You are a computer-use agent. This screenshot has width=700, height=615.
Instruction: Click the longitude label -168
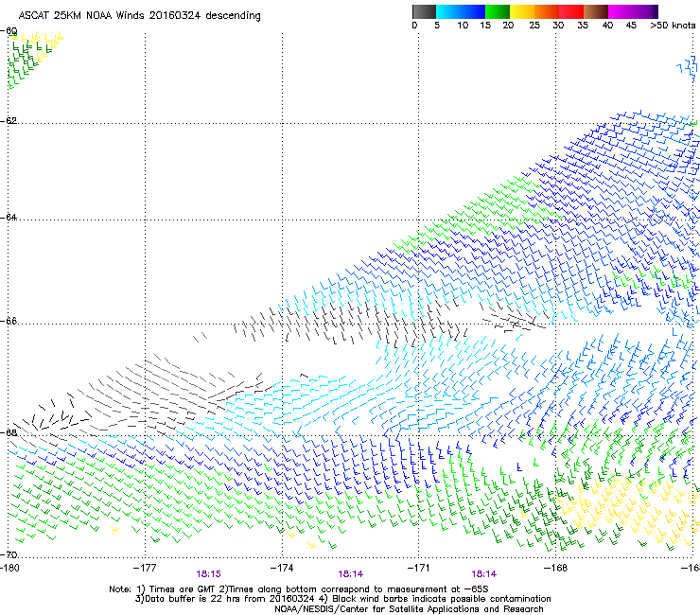(556, 568)
